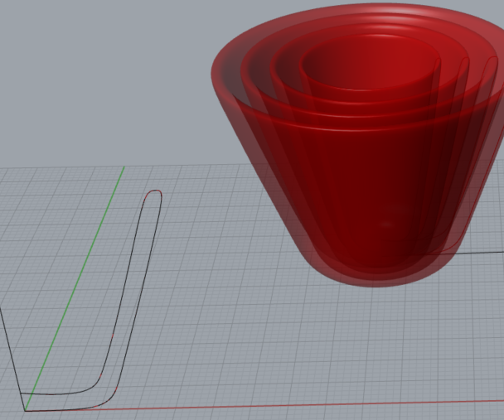Select the black line right of the cups
The width and height of the screenshot is (504, 420).
[x=485, y=251]
